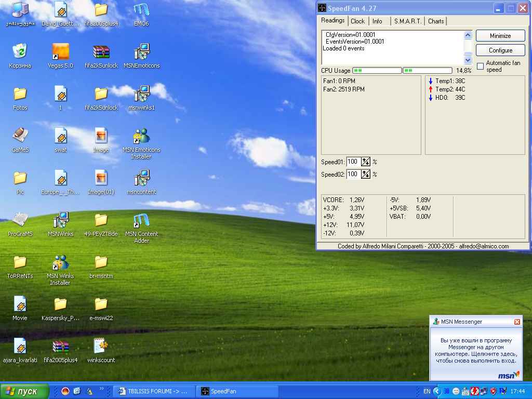Open the пуск Start button
This screenshot has width=532, height=399.
pyautogui.click(x=24, y=391)
